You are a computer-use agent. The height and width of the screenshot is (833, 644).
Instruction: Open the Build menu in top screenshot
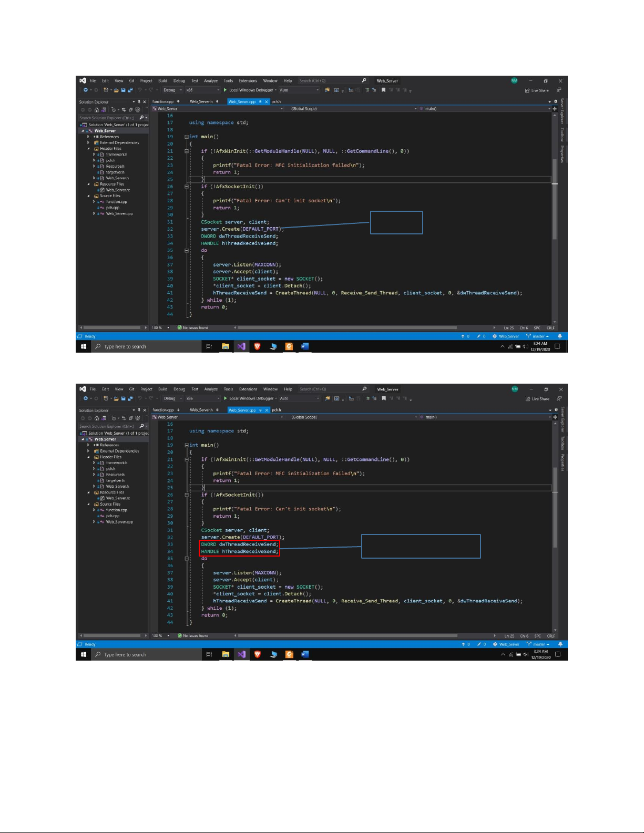click(x=162, y=81)
